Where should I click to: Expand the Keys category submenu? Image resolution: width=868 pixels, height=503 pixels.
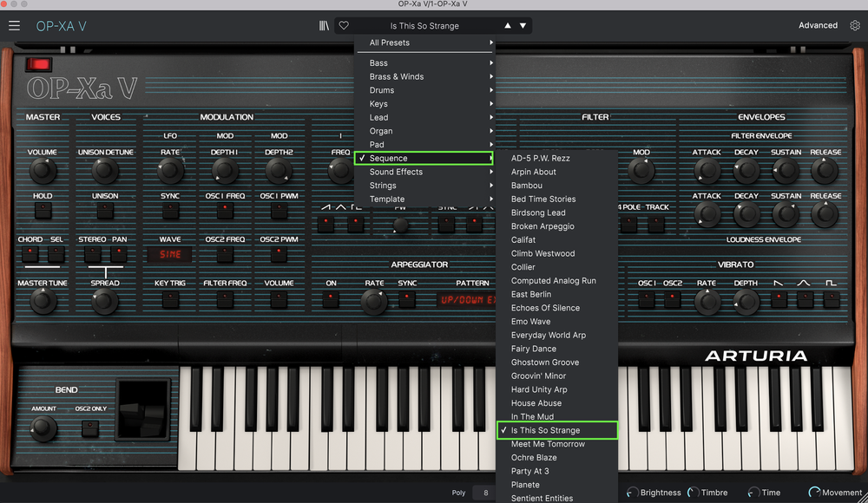pos(425,104)
